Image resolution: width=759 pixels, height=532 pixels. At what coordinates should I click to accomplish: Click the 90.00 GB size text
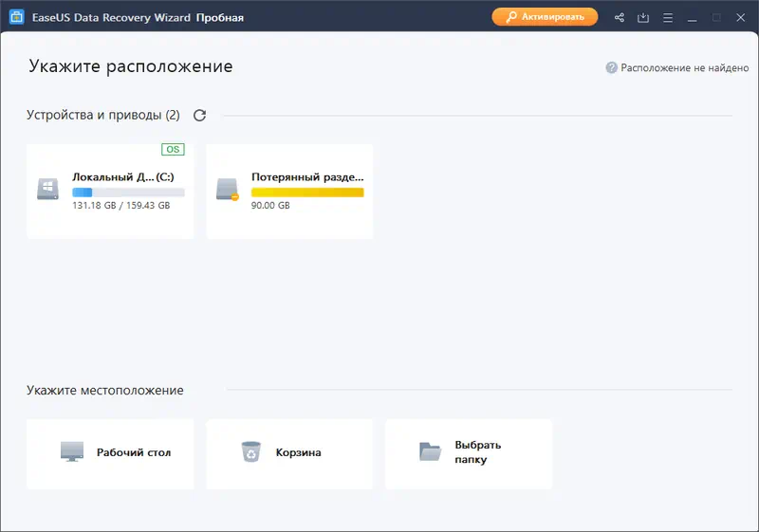tap(270, 206)
